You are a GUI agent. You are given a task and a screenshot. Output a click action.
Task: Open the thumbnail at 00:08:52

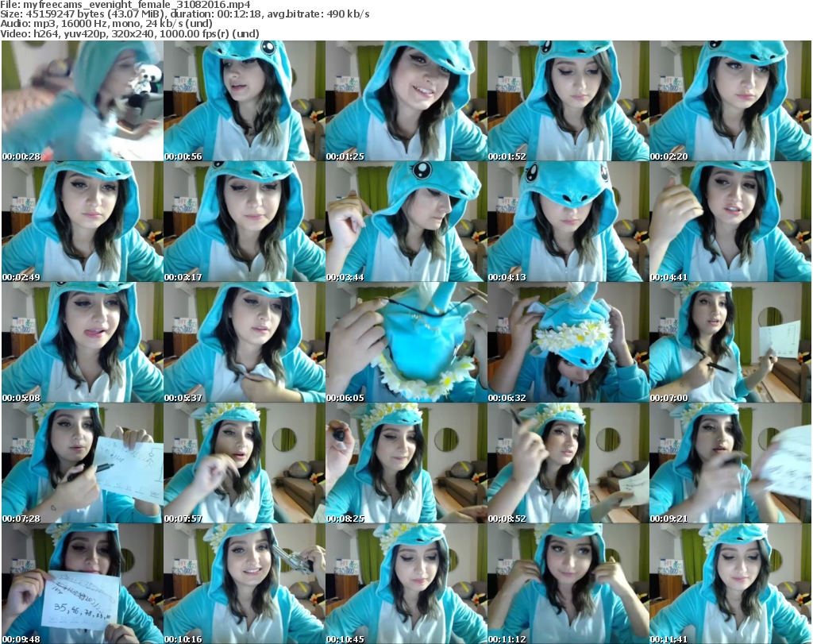tap(568, 463)
